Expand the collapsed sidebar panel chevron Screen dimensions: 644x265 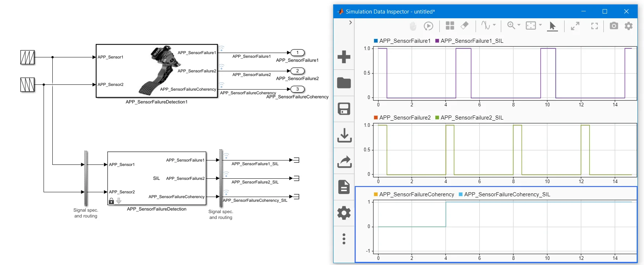tap(350, 22)
